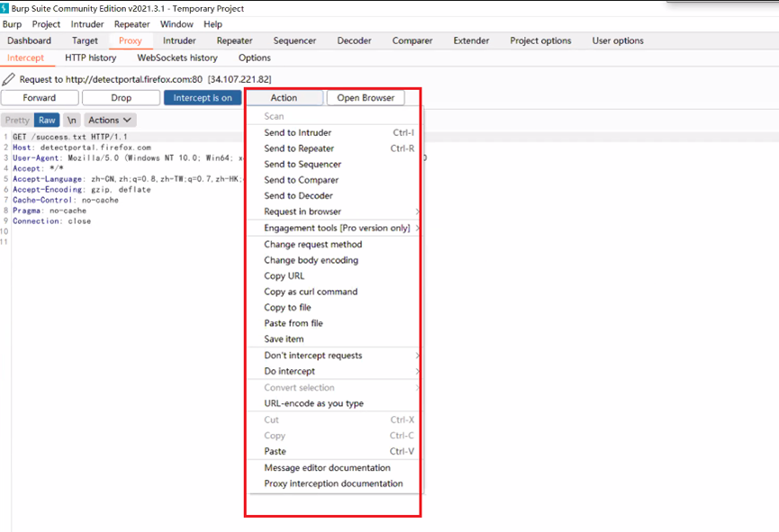Select Paste from file
779x532 pixels.
pyautogui.click(x=334, y=323)
